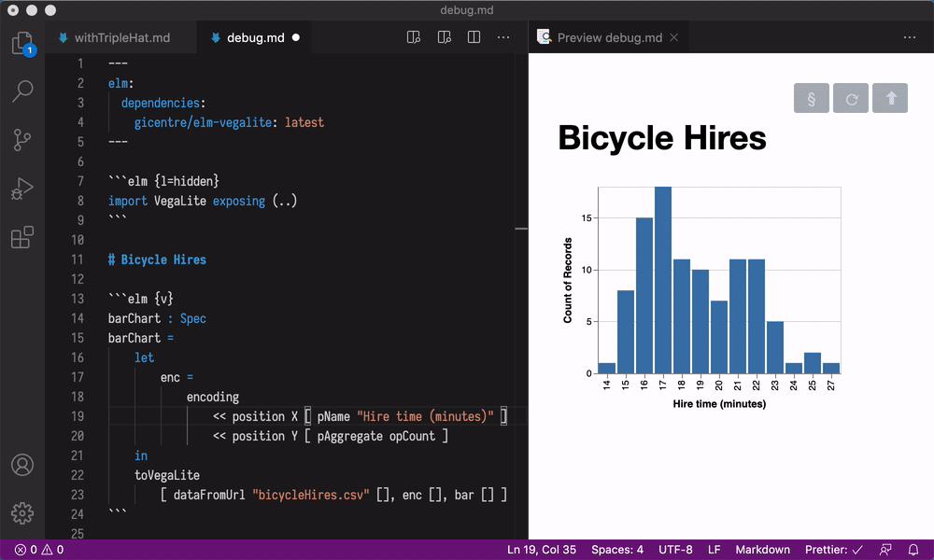Open the Accounts menu in the activity bar
Viewport: 934px width, 560px height.
22,465
